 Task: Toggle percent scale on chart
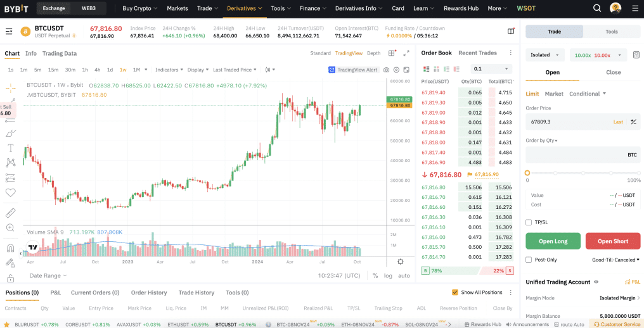375,275
